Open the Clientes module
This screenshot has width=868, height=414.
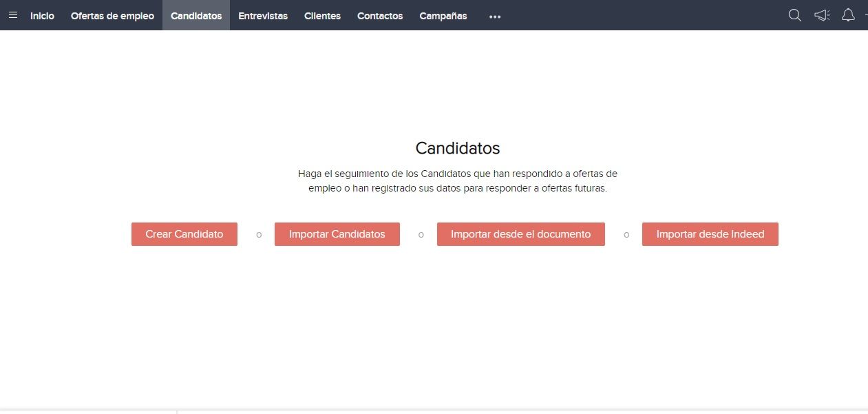tap(322, 16)
